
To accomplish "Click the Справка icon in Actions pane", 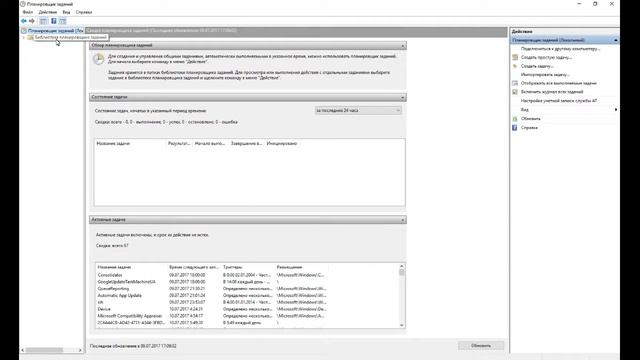I will 515,128.
